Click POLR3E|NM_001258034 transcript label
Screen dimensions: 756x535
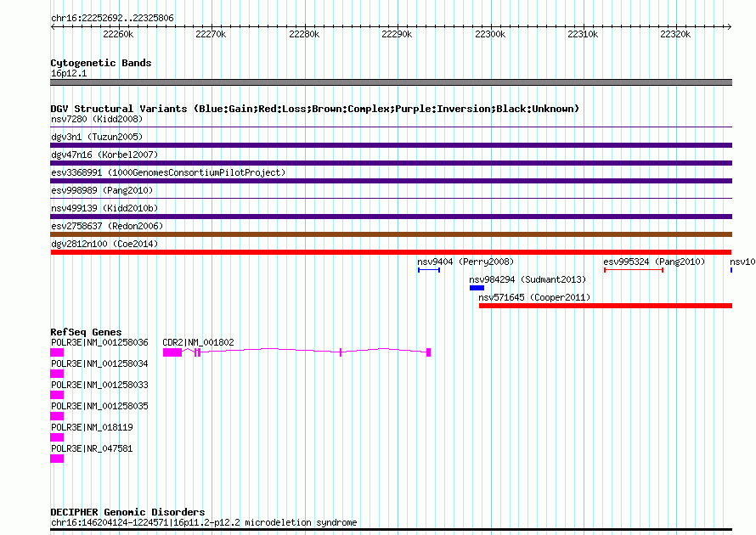(99, 363)
